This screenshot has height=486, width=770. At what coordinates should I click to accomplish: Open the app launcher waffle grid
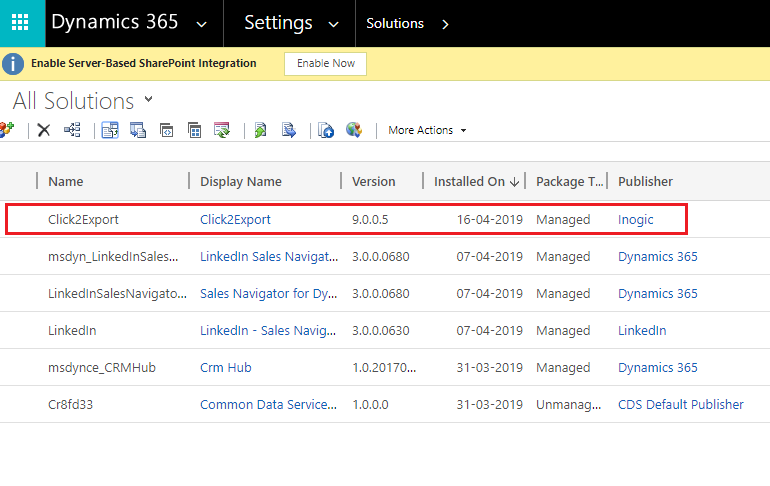20,23
